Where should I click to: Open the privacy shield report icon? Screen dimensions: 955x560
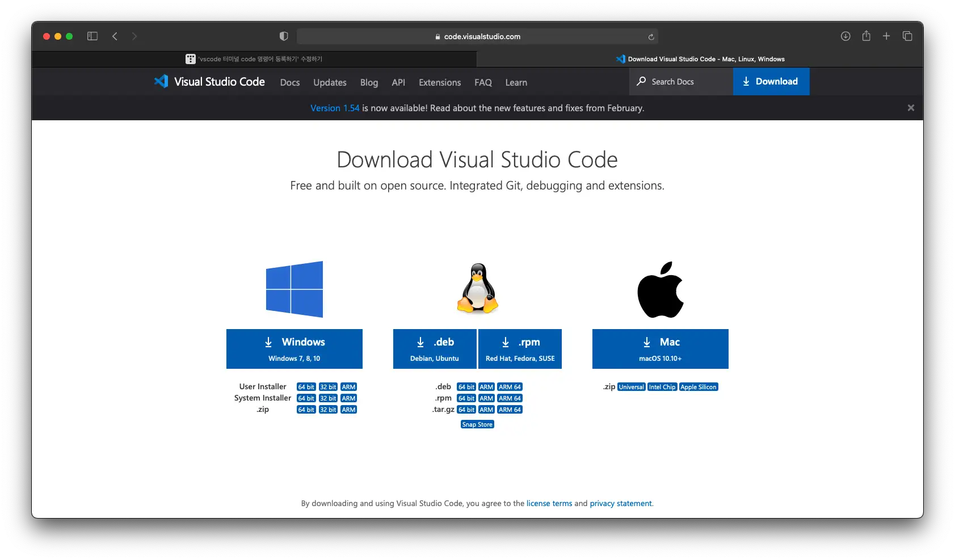pos(284,36)
